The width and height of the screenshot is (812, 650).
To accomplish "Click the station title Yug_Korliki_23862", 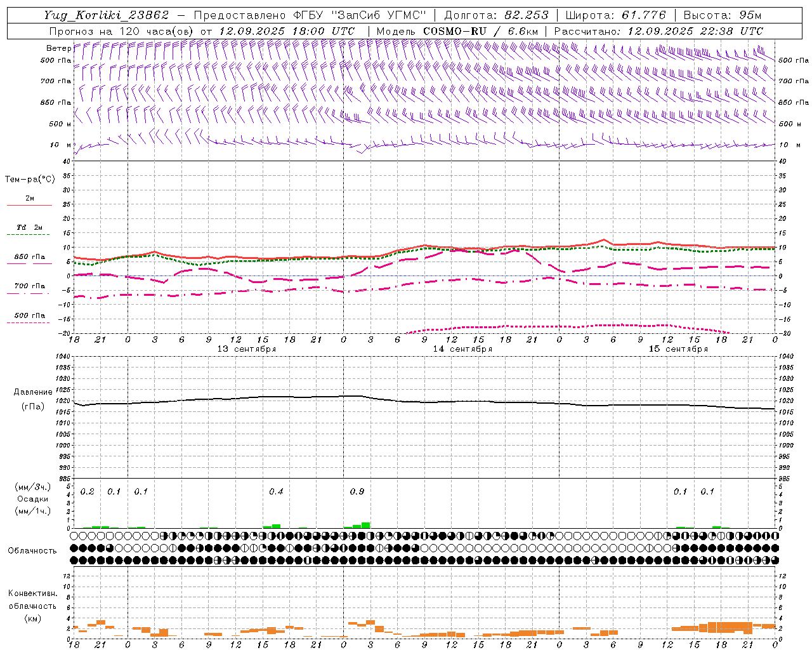I will 107,15.
